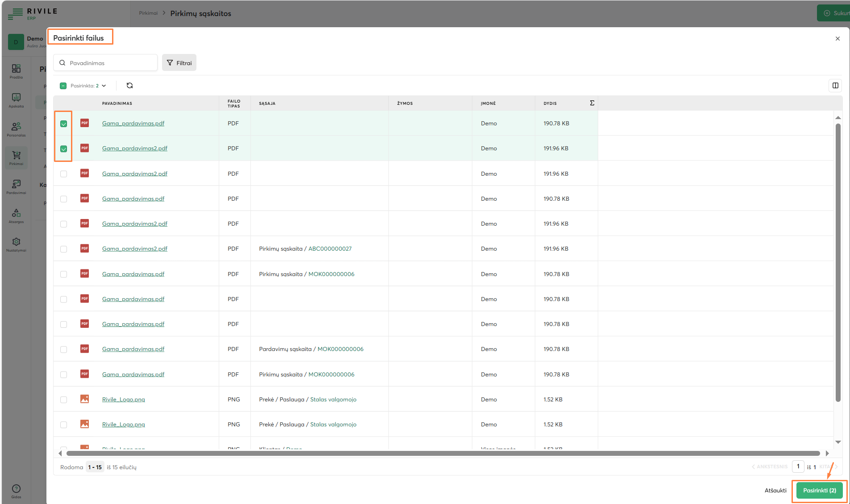Sort by the Pavadinimas column header
The height and width of the screenshot is (504, 850).
tap(117, 103)
